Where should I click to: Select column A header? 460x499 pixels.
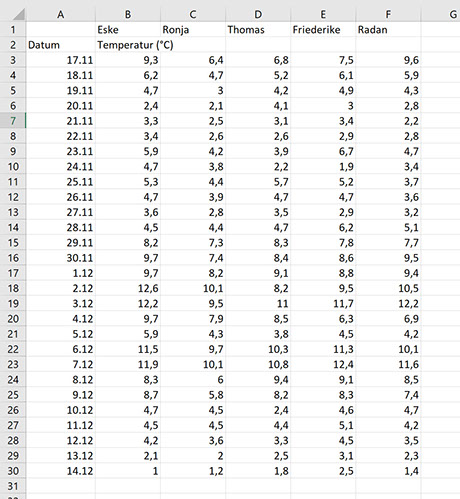click(x=61, y=14)
